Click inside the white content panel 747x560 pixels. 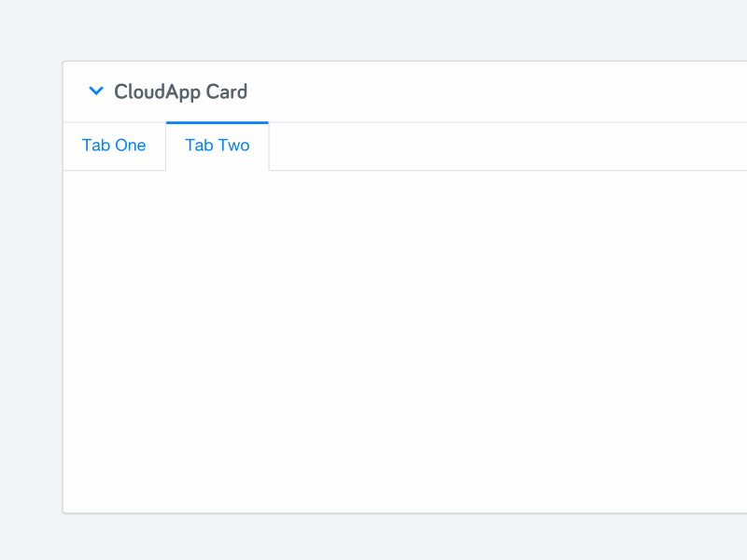tap(402, 336)
